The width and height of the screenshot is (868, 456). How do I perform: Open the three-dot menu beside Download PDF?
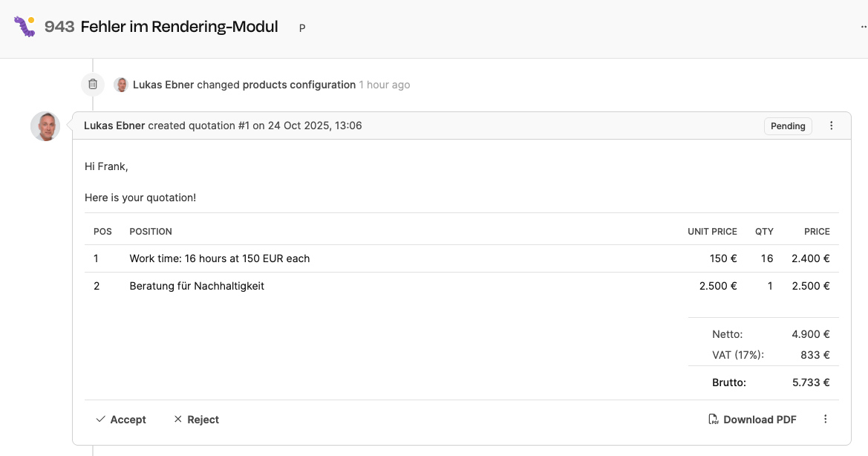[826, 420]
